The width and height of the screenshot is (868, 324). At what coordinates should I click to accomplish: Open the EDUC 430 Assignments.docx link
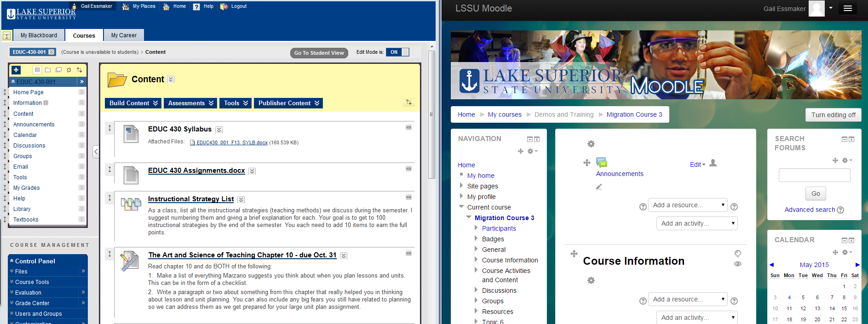pos(196,171)
